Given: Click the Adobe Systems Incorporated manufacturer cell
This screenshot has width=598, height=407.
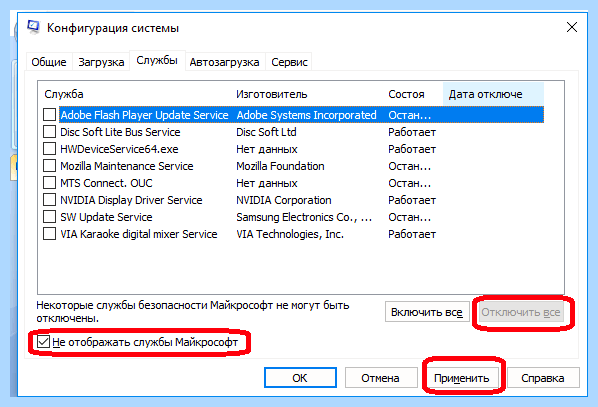Looking at the screenshot, I should [306, 115].
